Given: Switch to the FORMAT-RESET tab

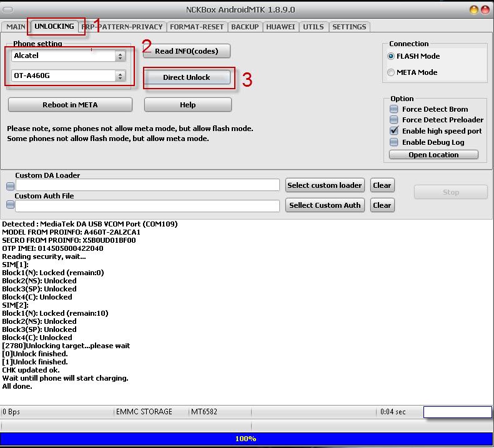Looking at the screenshot, I should [x=197, y=27].
